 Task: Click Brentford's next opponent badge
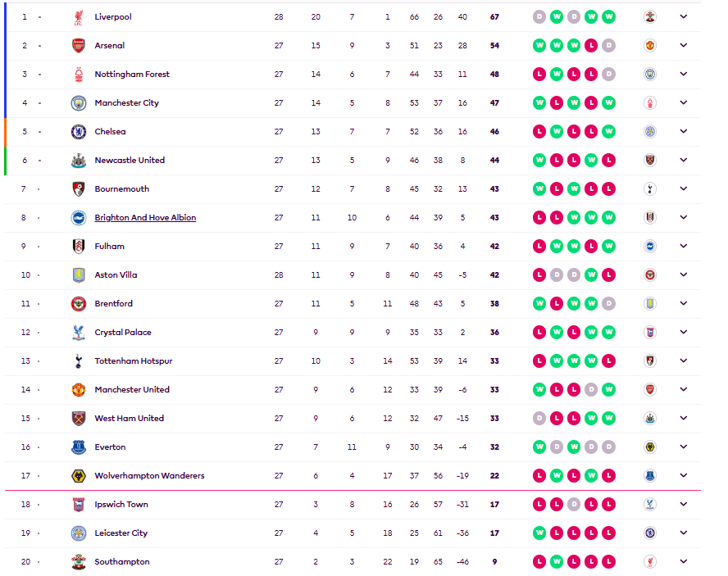[x=650, y=303]
